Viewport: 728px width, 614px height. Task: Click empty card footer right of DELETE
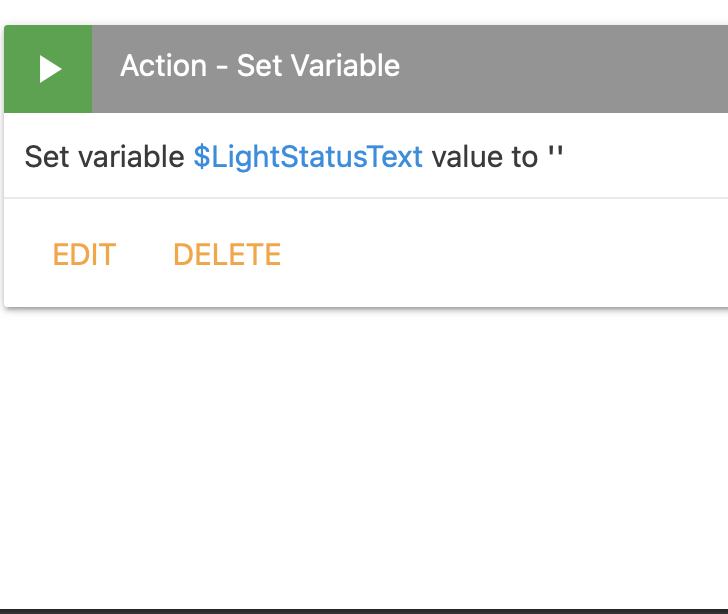pyautogui.click(x=500, y=254)
